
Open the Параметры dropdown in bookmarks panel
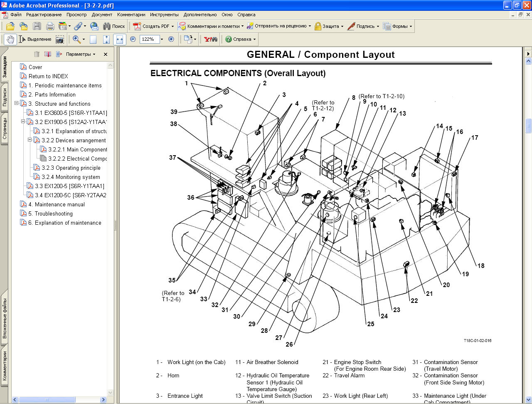pos(80,54)
